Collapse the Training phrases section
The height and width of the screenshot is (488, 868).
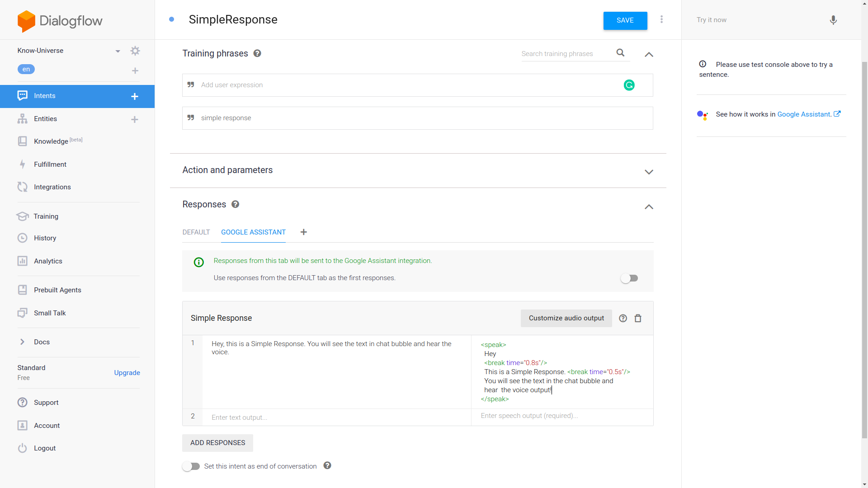click(x=649, y=54)
